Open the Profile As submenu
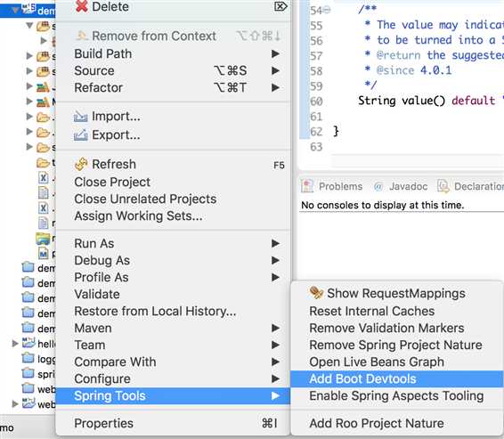This screenshot has height=439, width=504. click(174, 277)
